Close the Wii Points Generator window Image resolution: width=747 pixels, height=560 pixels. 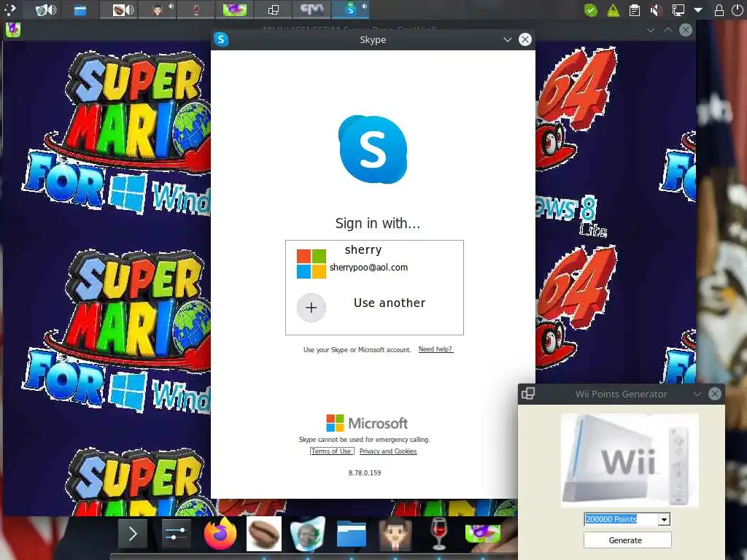pos(715,394)
